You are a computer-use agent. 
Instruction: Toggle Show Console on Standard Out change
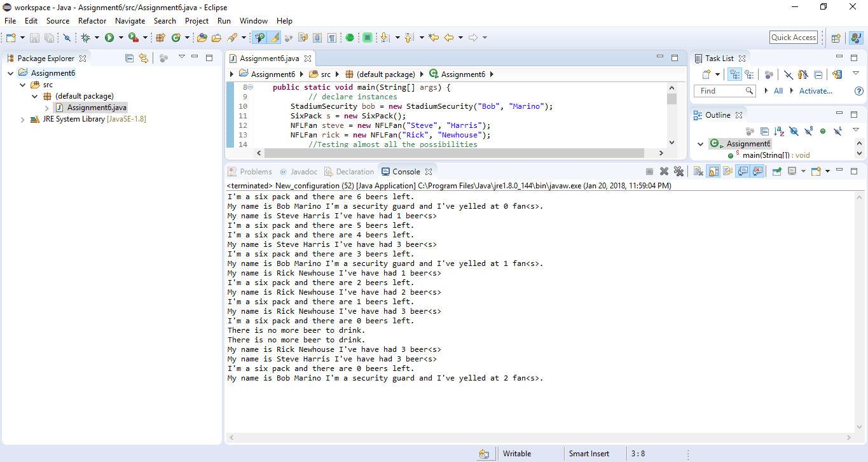[x=742, y=171]
